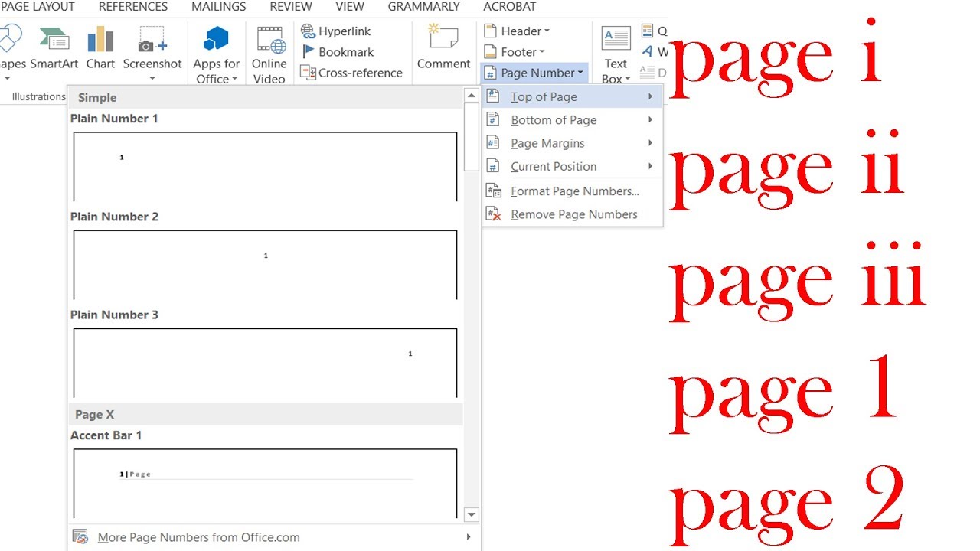This screenshot has width=980, height=551.
Task: Open the Header dropdown
Action: 517,31
